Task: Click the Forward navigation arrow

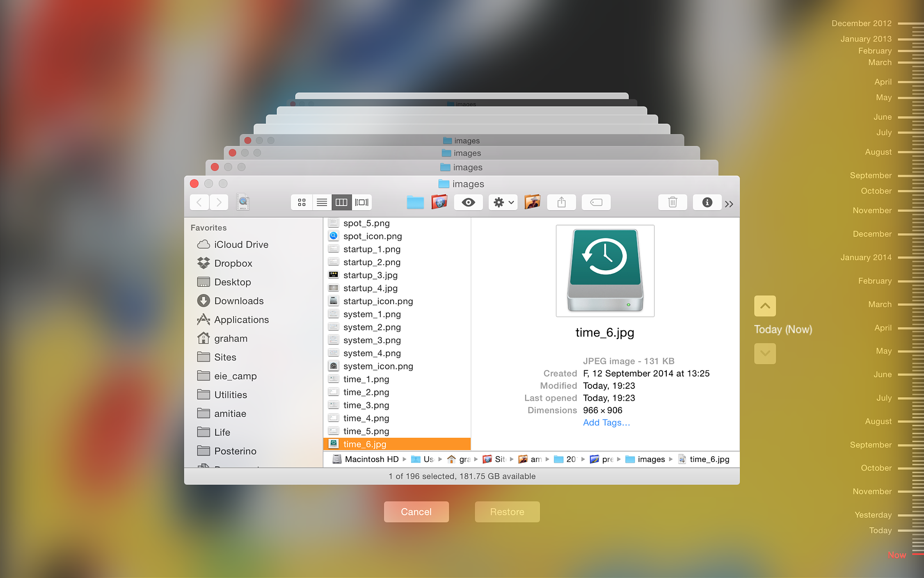Action: [219, 202]
